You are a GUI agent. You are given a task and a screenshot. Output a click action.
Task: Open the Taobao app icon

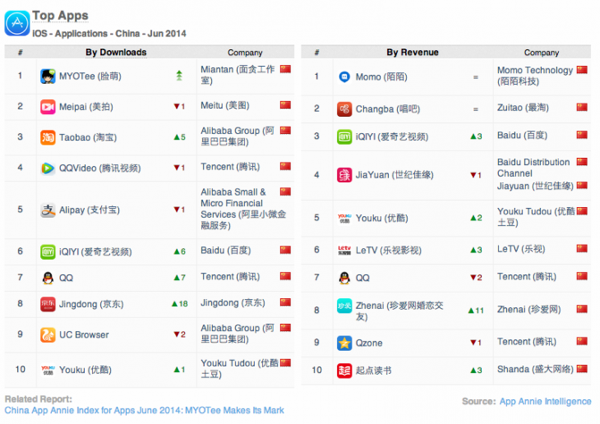[x=48, y=136]
